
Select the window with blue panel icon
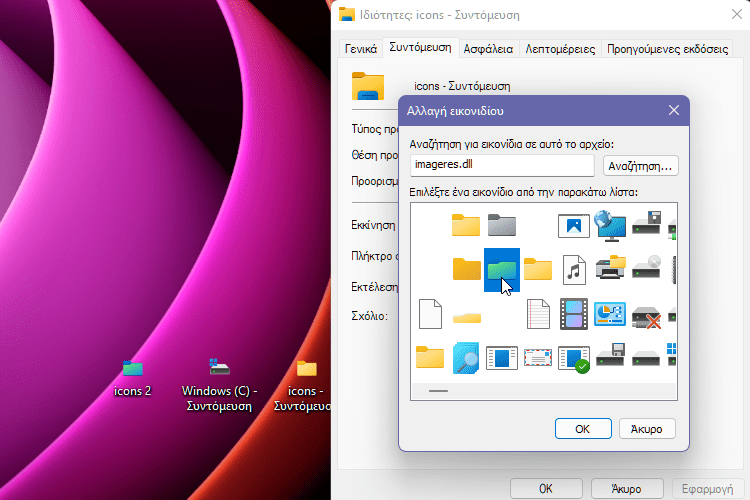pos(502,358)
